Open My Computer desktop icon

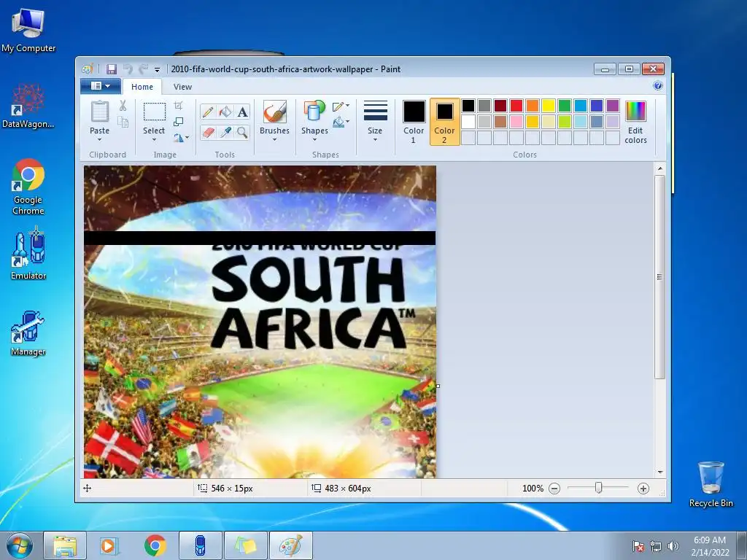point(28,29)
